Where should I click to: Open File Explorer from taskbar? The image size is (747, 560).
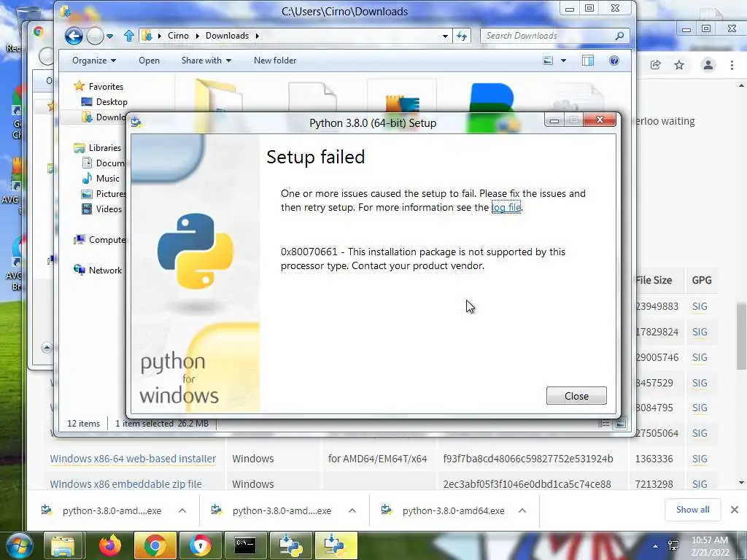click(x=63, y=545)
